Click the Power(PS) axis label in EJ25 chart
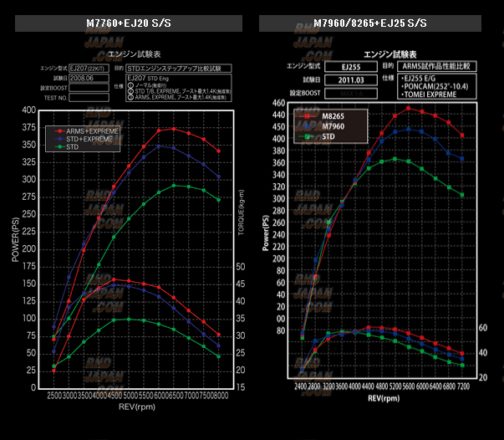The image size is (504, 440). click(x=266, y=233)
